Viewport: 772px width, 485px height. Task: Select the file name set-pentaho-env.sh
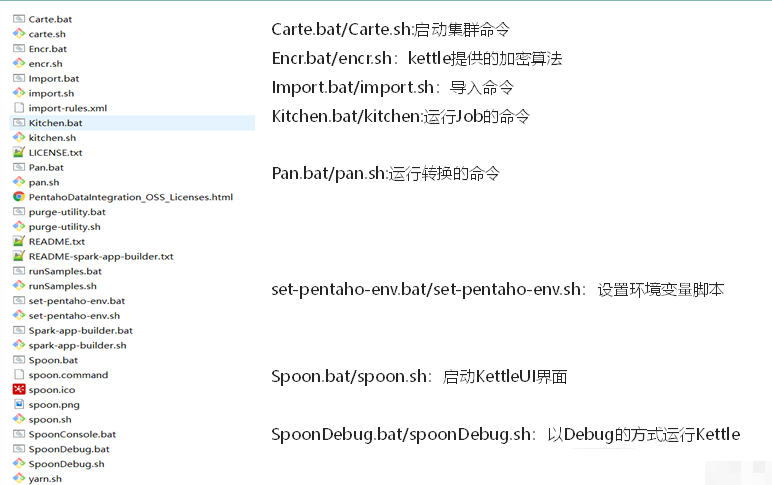pyautogui.click(x=74, y=315)
